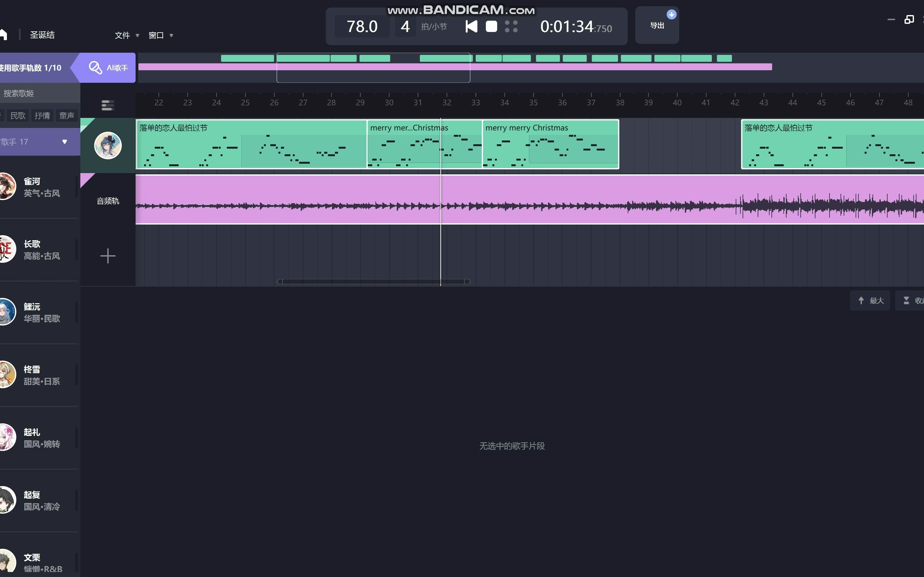Select the 民歌 style tab filter
The width and height of the screenshot is (924, 577).
17,115
